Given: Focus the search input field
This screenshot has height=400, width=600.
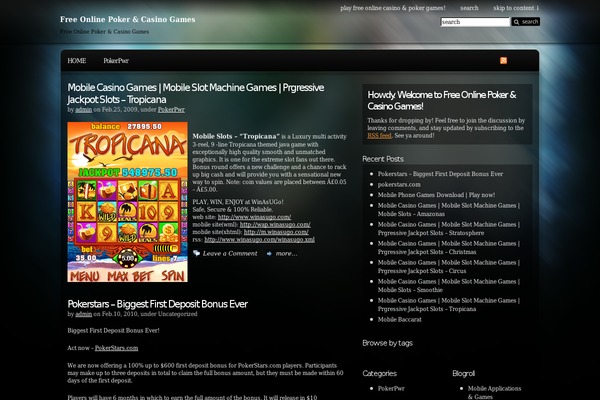Looking at the screenshot, I should click(475, 22).
